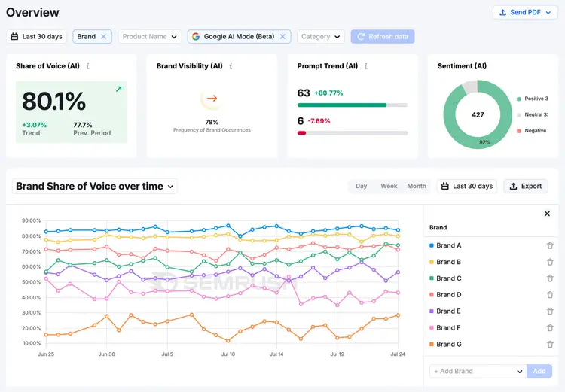Delete Brand E from the list

[550, 311]
